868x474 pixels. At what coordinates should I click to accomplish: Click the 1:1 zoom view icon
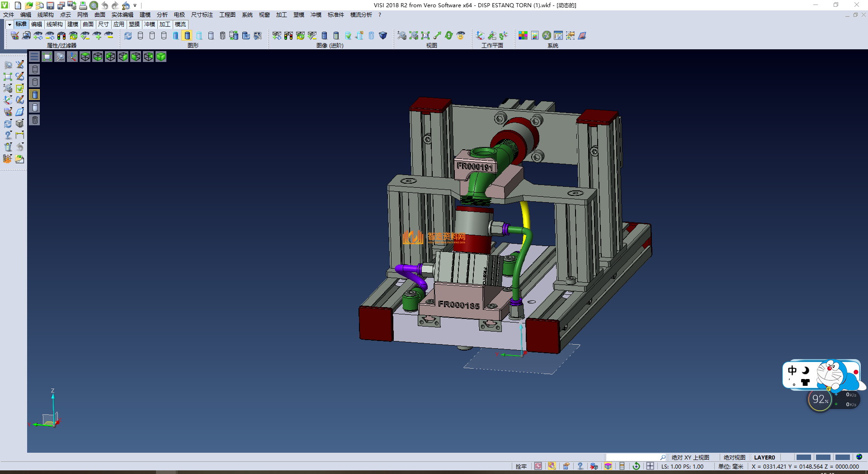tap(425, 36)
